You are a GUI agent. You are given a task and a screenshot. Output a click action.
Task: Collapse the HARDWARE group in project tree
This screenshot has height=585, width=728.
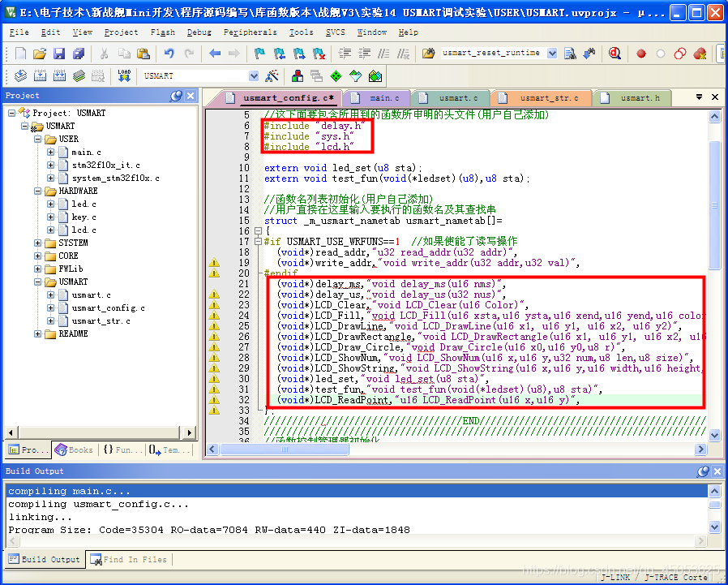tap(37, 191)
